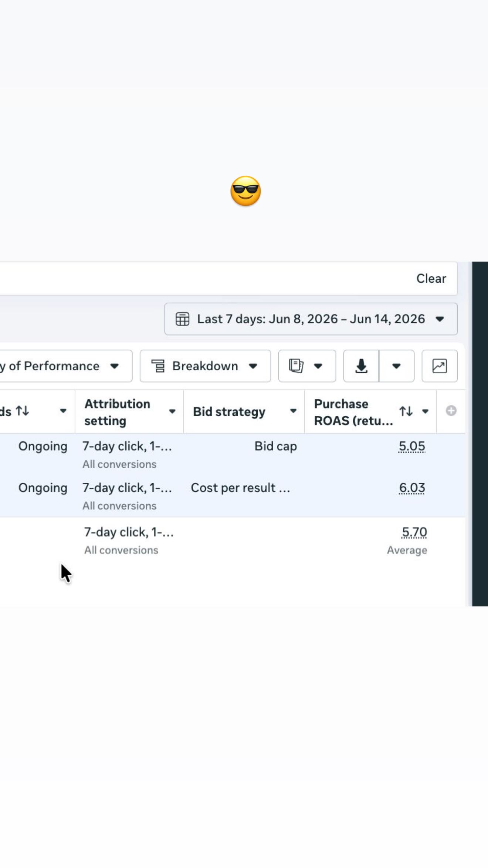Open the Breakdown dropdown
The width and height of the screenshot is (488, 868).
pyautogui.click(x=205, y=366)
